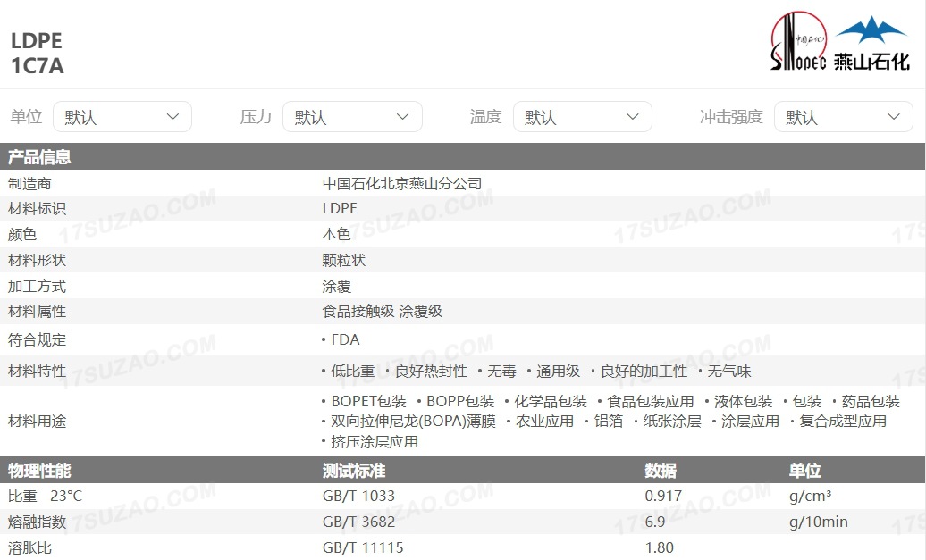Click the BOPET包装 application tag
This screenshot has height=560, width=926.
coord(368,401)
